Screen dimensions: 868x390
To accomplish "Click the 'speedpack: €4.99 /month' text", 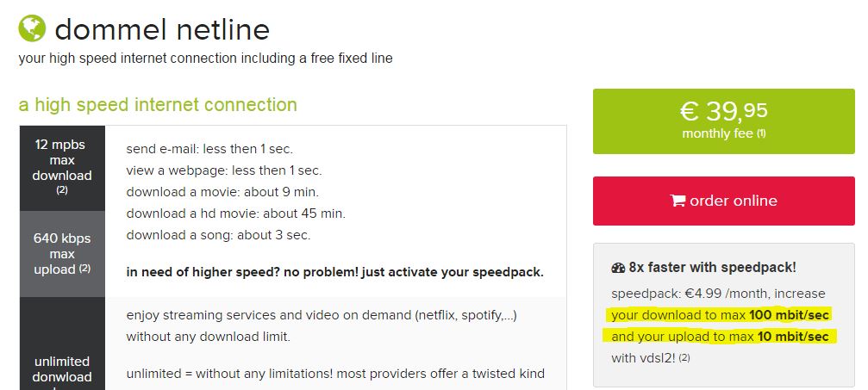I will coord(717,294).
